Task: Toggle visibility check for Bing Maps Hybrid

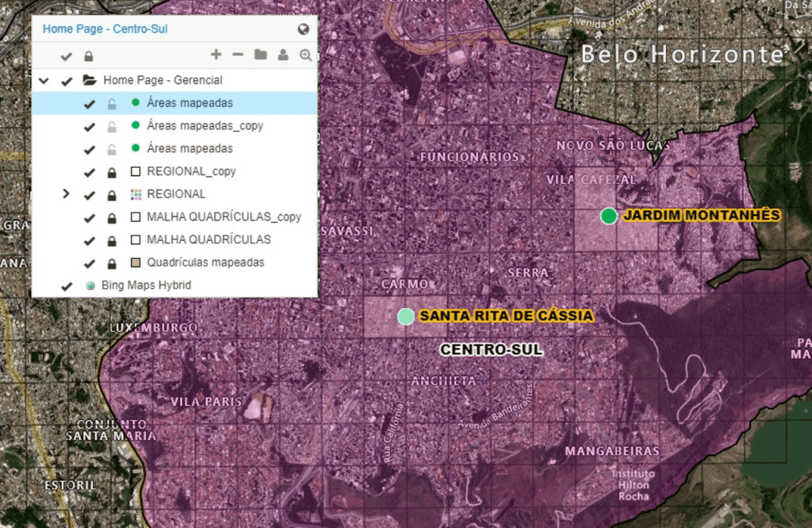Action: [67, 285]
